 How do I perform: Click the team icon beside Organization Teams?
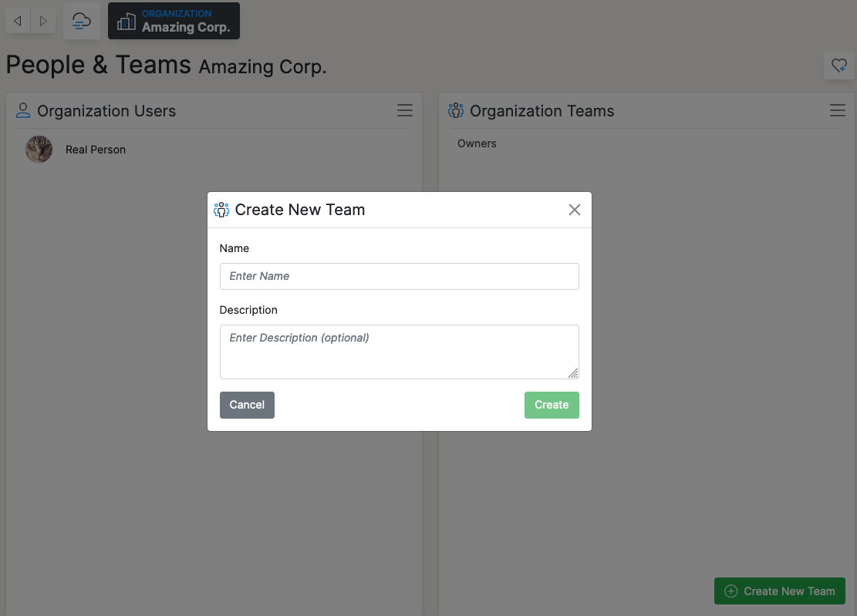click(x=455, y=110)
